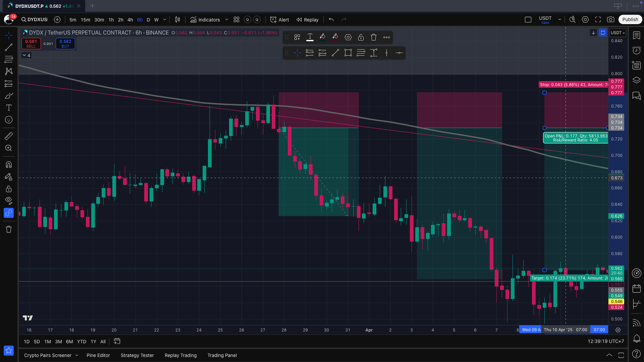Click the Brush drawing tool

coord(8,96)
